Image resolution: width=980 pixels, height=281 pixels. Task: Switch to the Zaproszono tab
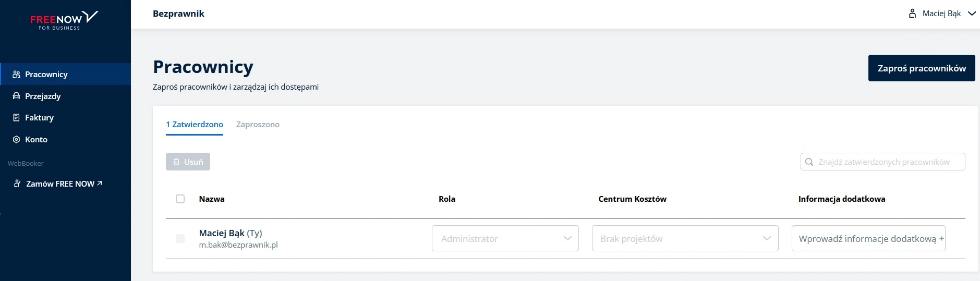tap(258, 125)
